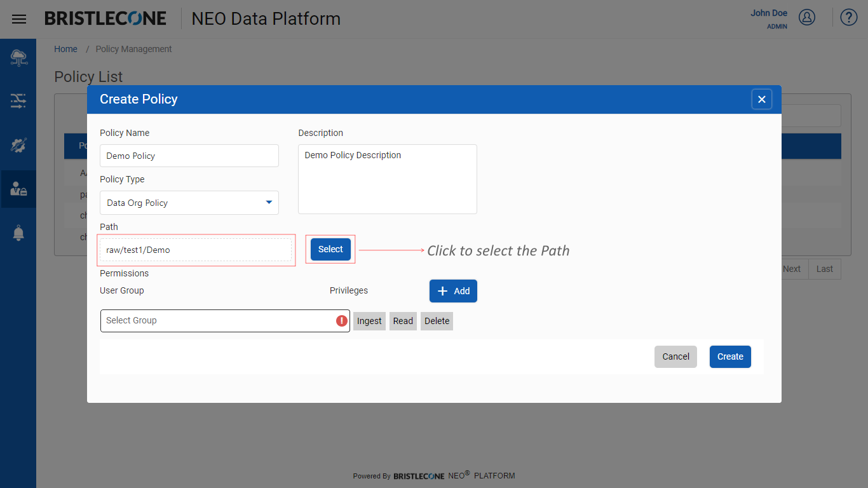The image size is (868, 488).
Task: Click Policy Management breadcrumb
Action: [133, 49]
